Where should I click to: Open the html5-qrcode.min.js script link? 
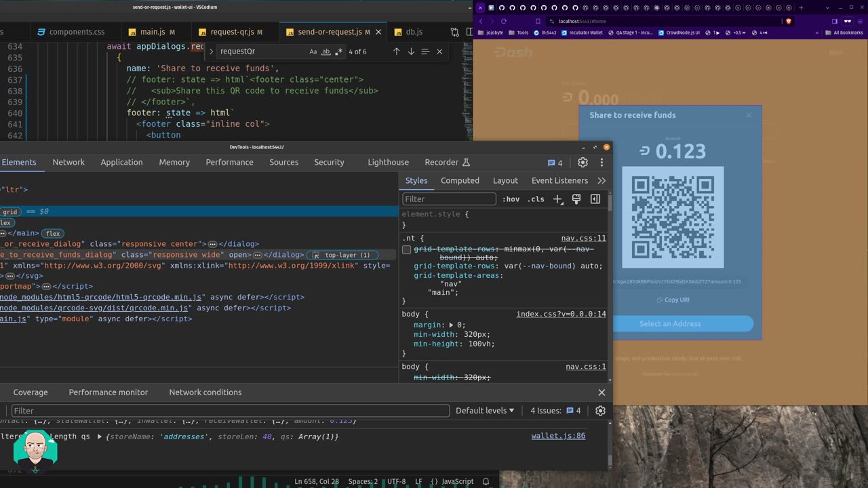tap(101, 297)
